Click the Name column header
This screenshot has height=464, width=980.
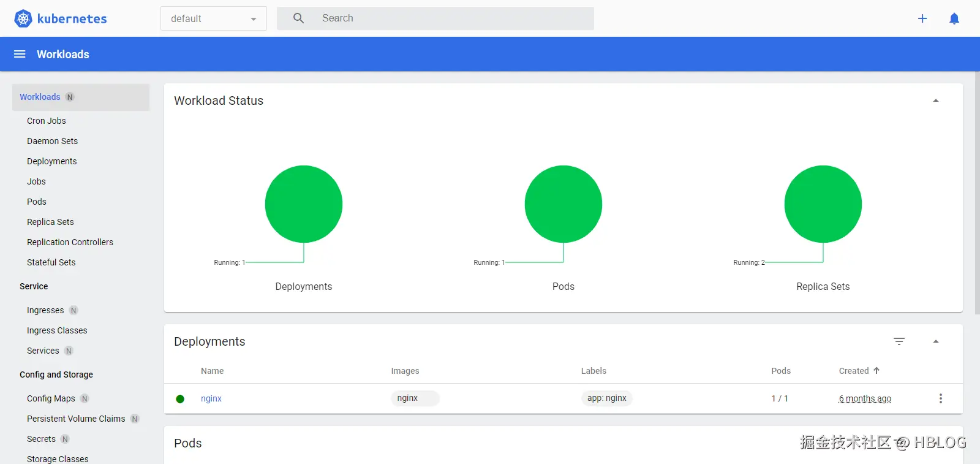(x=212, y=371)
